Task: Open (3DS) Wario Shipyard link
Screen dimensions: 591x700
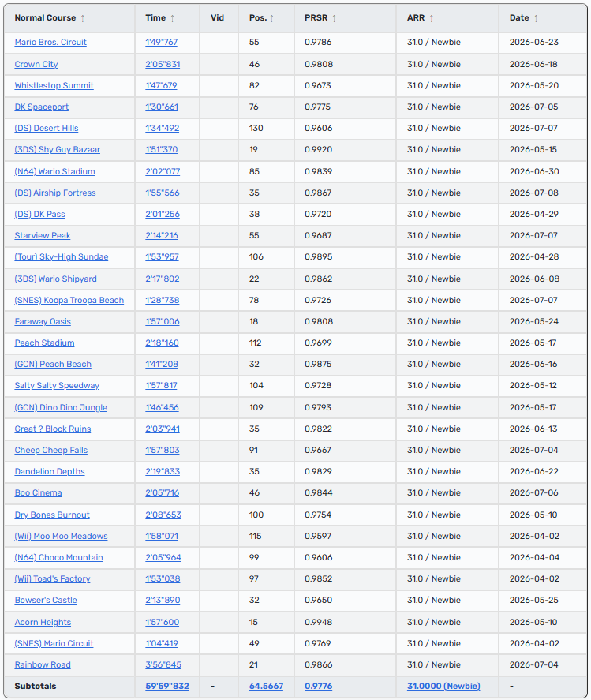Action: pos(55,279)
